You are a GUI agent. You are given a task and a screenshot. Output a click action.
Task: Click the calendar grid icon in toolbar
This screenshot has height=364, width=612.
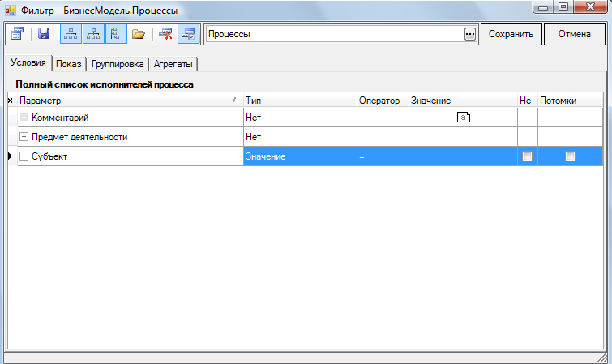click(x=18, y=34)
